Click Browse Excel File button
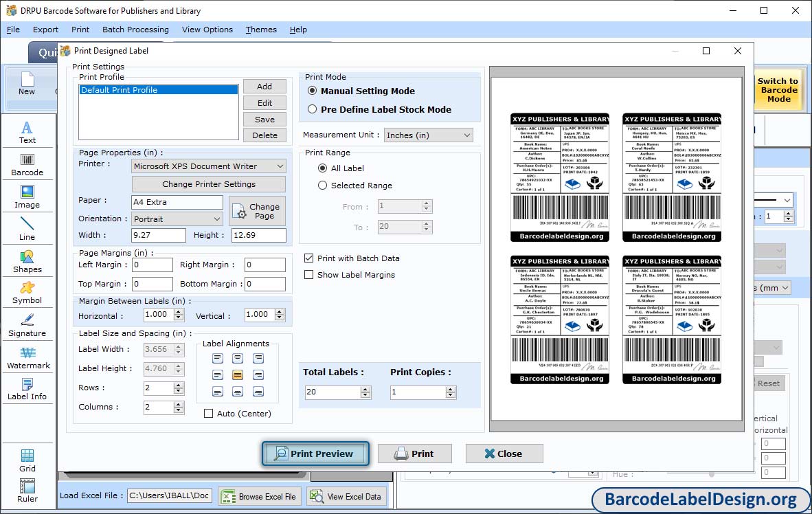This screenshot has height=514, width=812. [x=260, y=496]
